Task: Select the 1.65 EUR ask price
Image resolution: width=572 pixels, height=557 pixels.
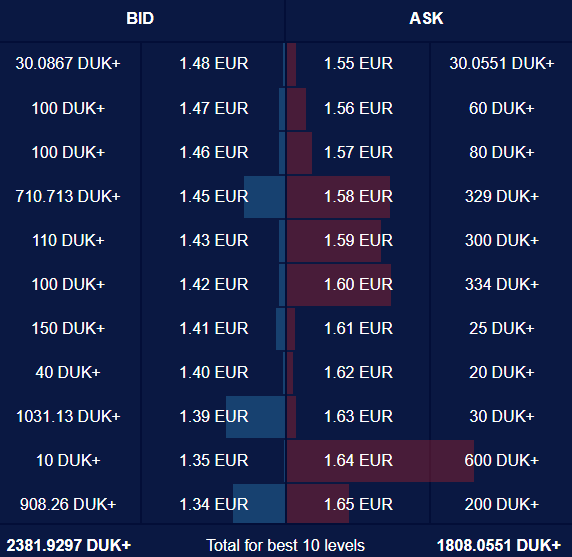Action: pyautogui.click(x=359, y=504)
